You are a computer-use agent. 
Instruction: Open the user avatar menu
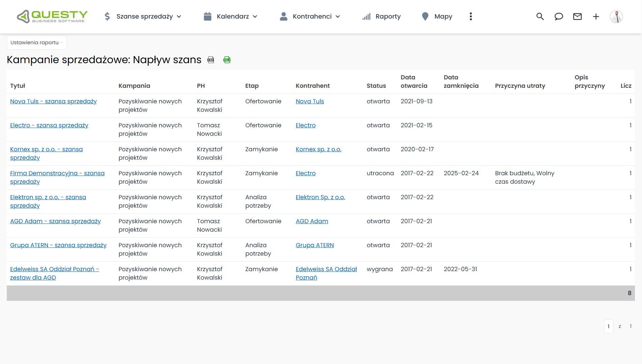616,17
